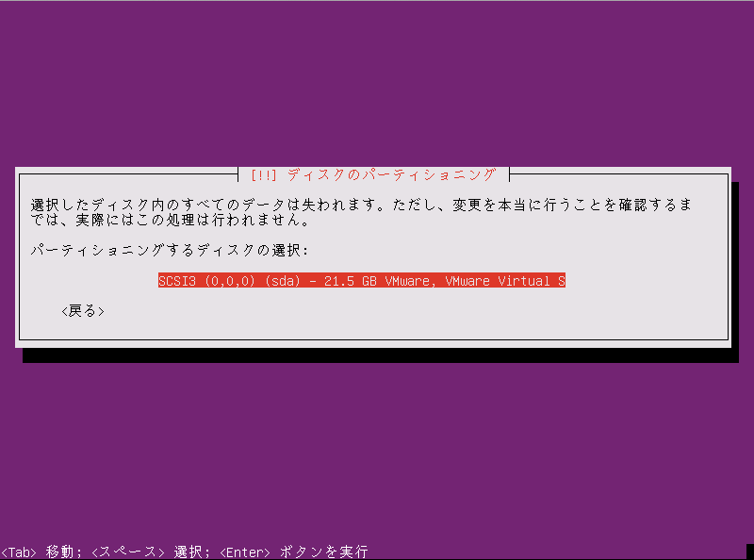Screen dimensions: 754x560
Task: Click the <スペース> 選択 hint
Action: (x=151, y=552)
